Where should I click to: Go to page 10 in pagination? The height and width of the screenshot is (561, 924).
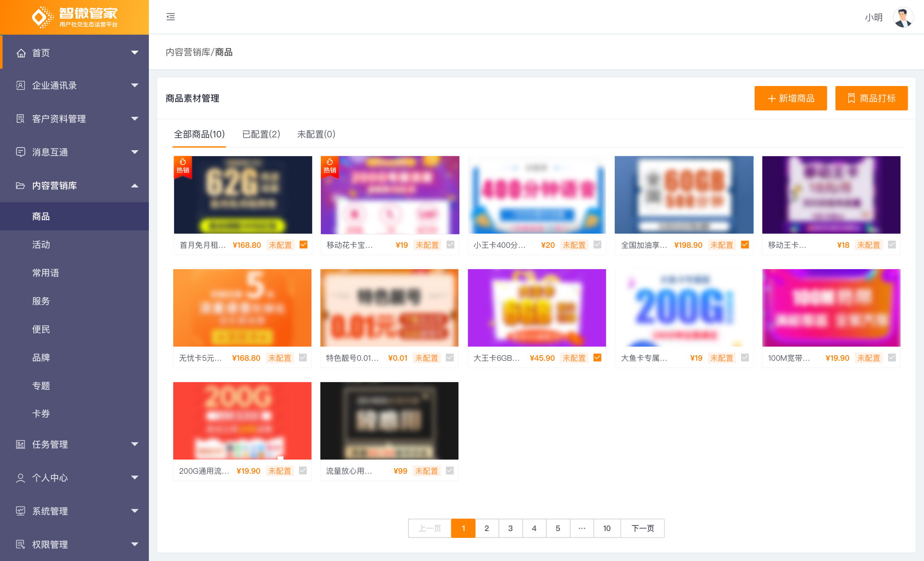[x=607, y=528]
